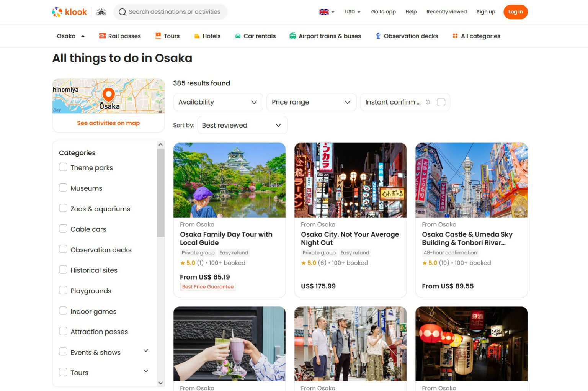The width and height of the screenshot is (588, 391).
Task: Enable the Instant confirmation toggle
Action: [x=441, y=102]
